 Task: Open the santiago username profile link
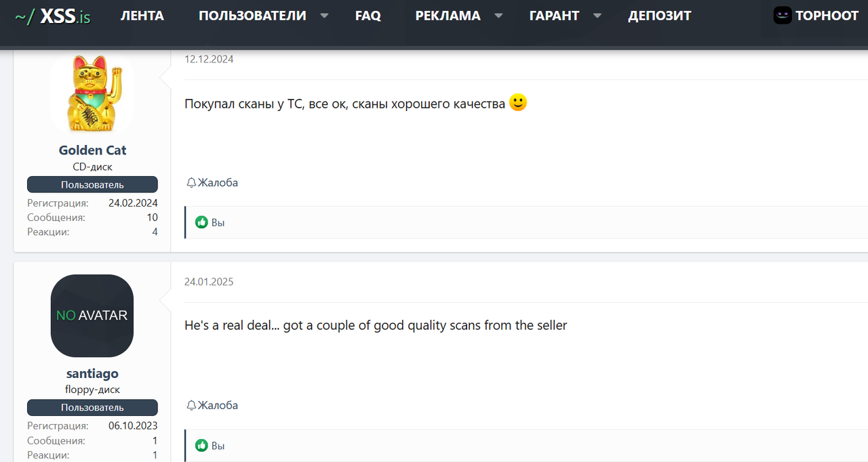point(92,373)
